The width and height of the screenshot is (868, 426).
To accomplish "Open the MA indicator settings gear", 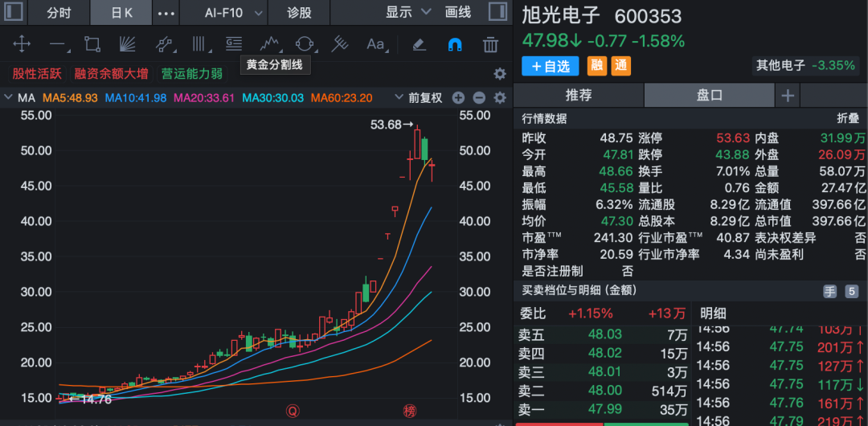I will [x=500, y=98].
